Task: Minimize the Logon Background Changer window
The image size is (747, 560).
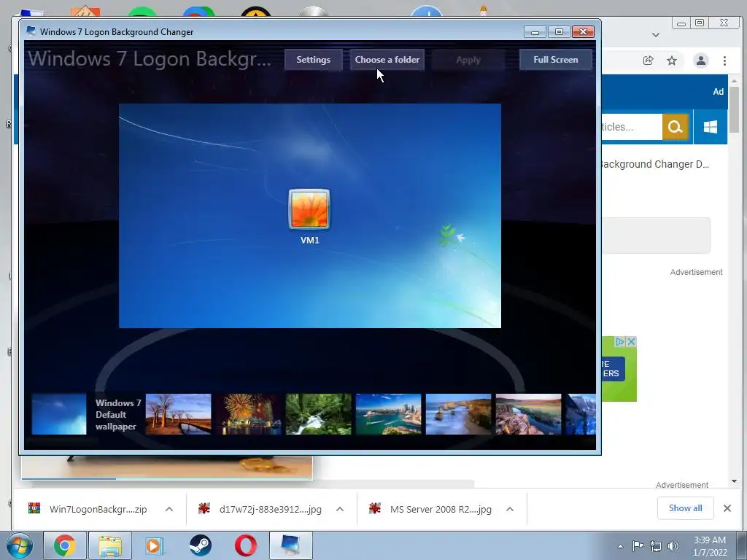Action: point(535,32)
